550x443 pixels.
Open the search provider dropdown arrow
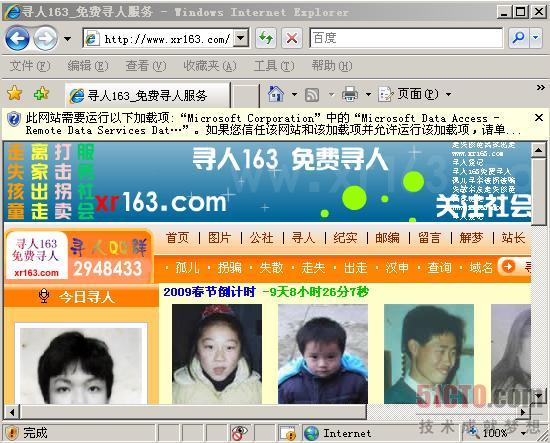[536, 38]
